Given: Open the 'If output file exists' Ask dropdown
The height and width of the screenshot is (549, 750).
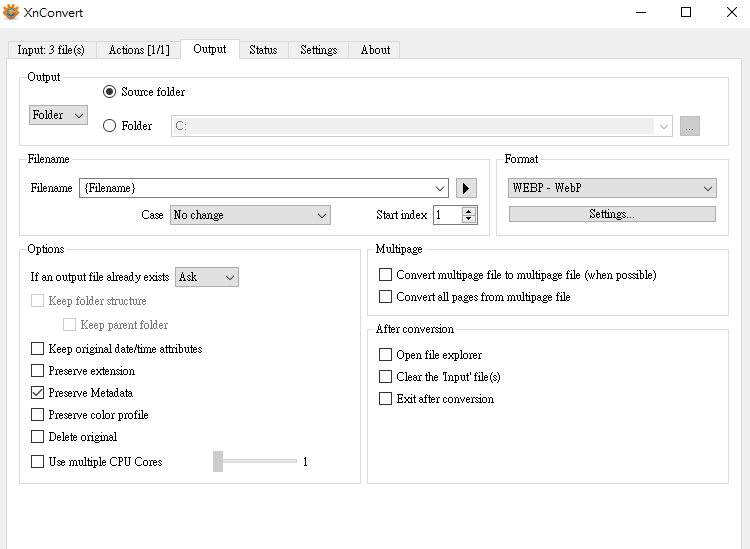Looking at the screenshot, I should point(206,277).
